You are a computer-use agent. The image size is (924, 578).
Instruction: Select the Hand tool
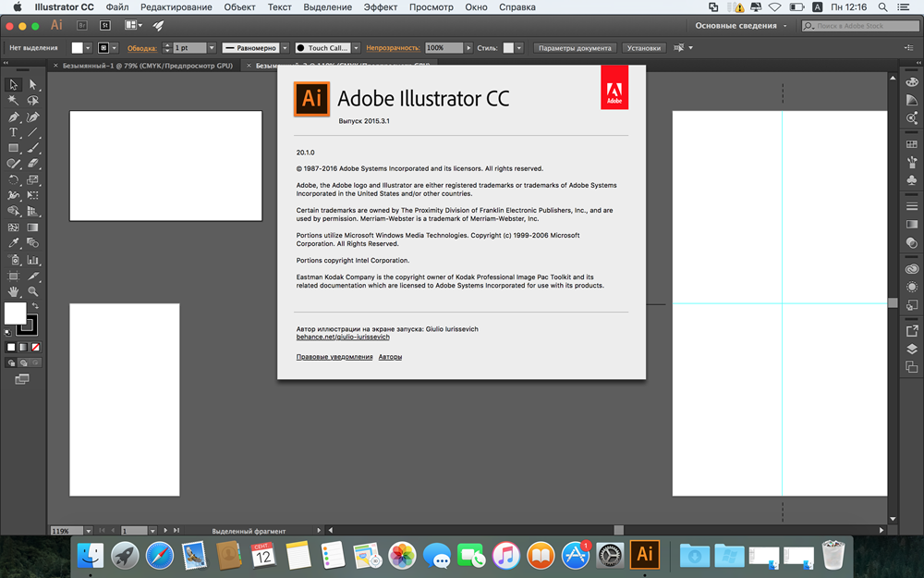[13, 291]
